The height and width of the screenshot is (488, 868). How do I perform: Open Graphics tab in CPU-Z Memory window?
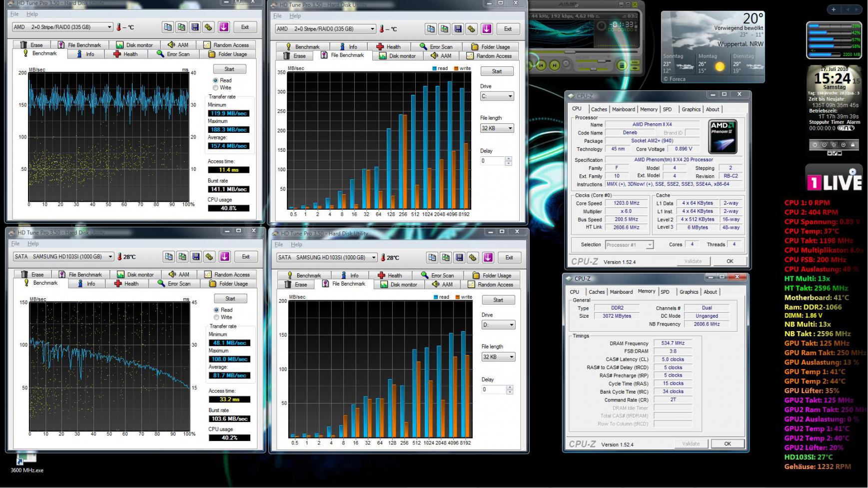coord(689,292)
